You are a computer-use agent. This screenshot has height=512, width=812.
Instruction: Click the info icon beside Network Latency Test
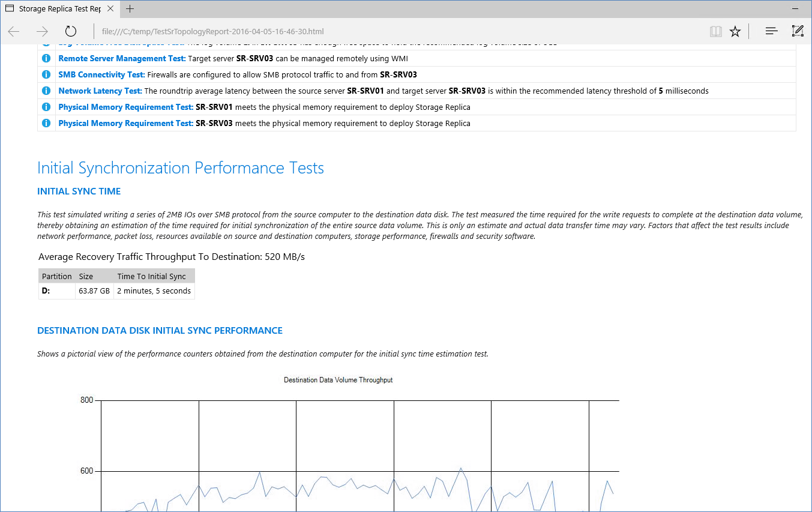(46, 91)
